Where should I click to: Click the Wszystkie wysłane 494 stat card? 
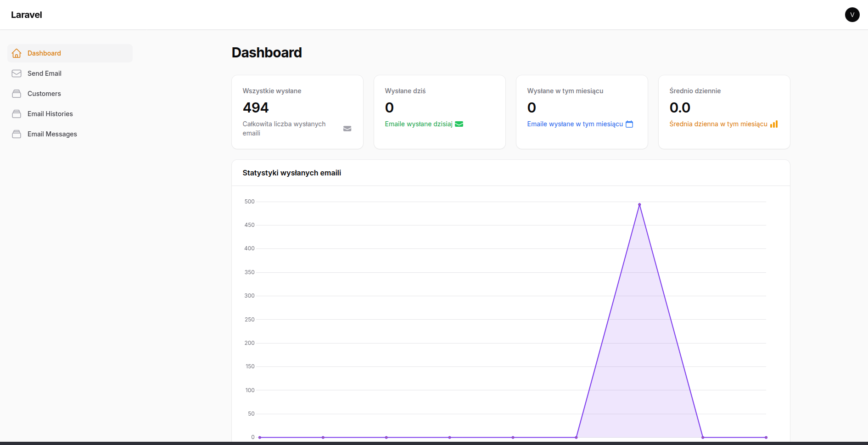[297, 112]
